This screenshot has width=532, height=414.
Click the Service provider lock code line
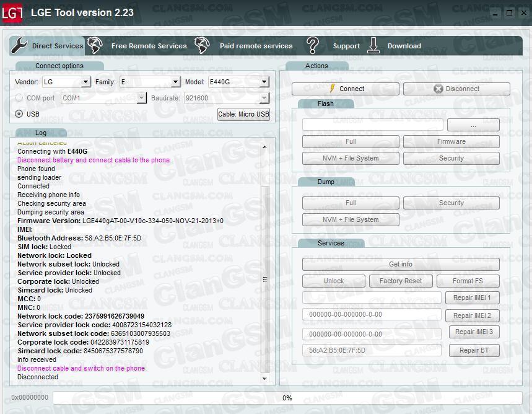(x=94, y=325)
